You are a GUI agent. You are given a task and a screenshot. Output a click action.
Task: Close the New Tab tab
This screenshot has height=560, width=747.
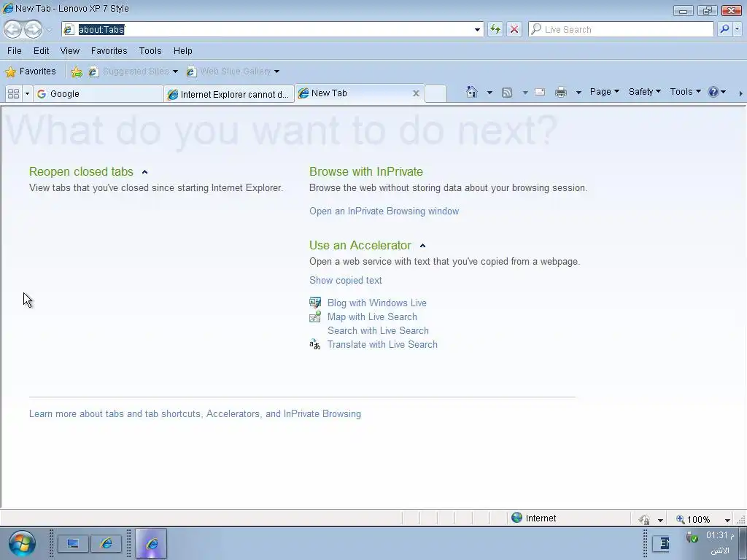[416, 93]
